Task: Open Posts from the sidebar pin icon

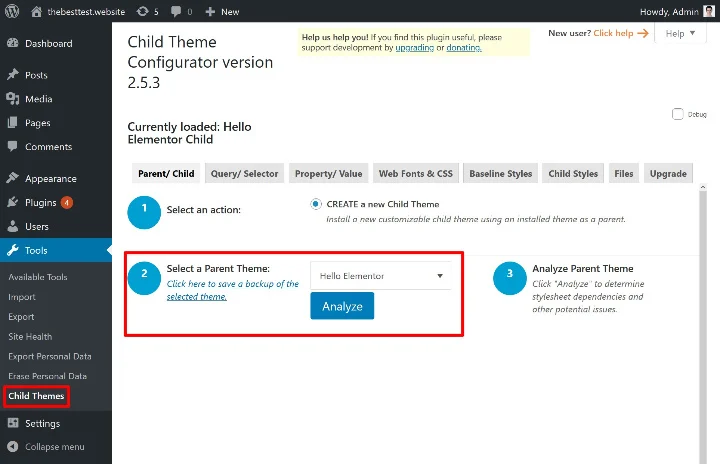Action: pos(12,76)
